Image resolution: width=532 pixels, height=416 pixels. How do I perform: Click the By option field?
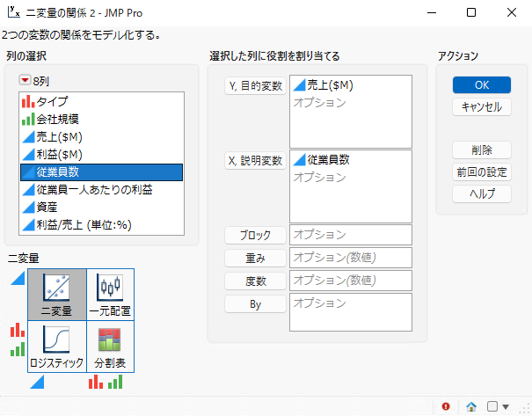pyautogui.click(x=351, y=312)
